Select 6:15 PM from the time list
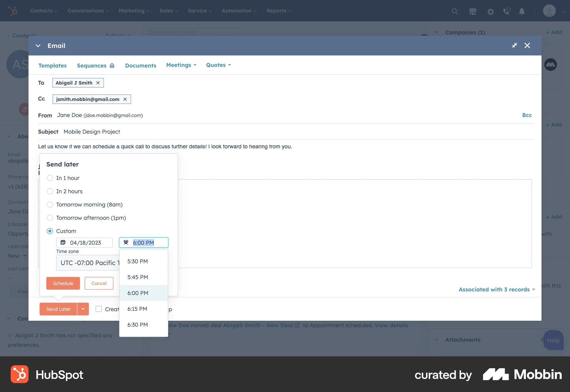 point(137,309)
